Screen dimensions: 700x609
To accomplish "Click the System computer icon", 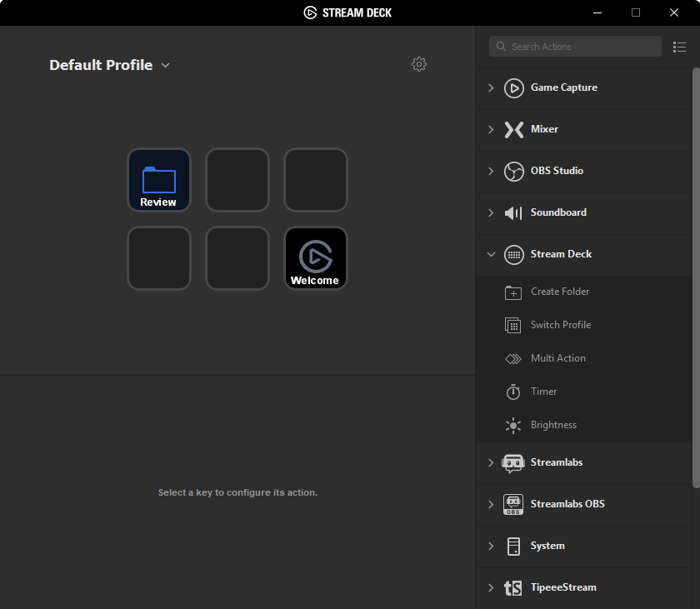I will point(514,546).
